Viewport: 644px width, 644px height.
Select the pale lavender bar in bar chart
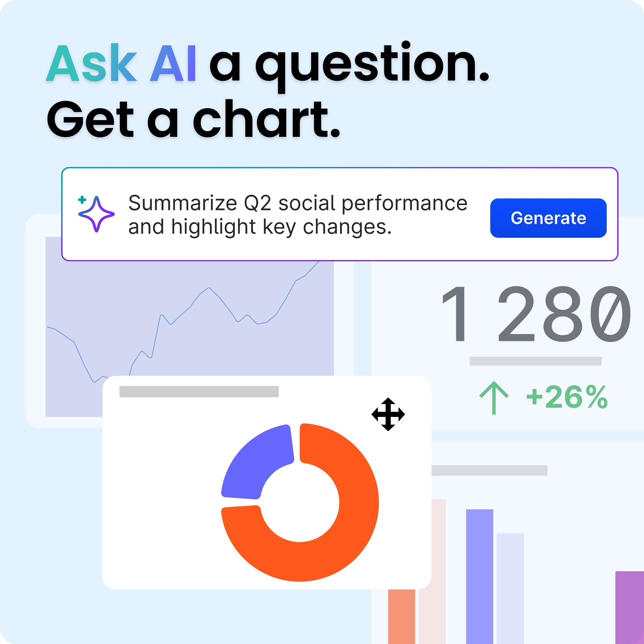pyautogui.click(x=510, y=588)
